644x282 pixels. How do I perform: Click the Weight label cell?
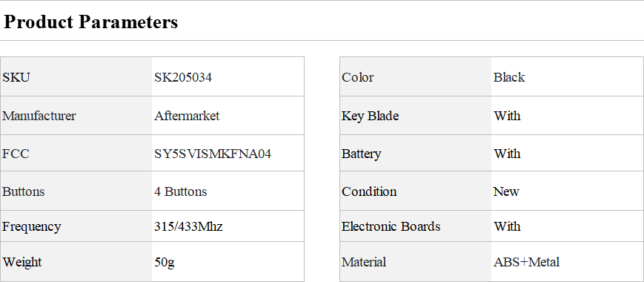pyautogui.click(x=76, y=261)
